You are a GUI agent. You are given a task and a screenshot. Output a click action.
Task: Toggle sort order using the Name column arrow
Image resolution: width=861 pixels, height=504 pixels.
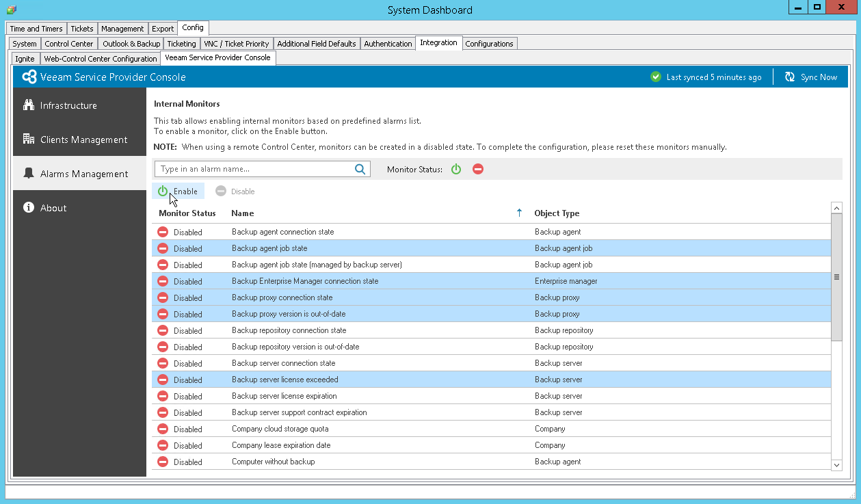point(519,213)
